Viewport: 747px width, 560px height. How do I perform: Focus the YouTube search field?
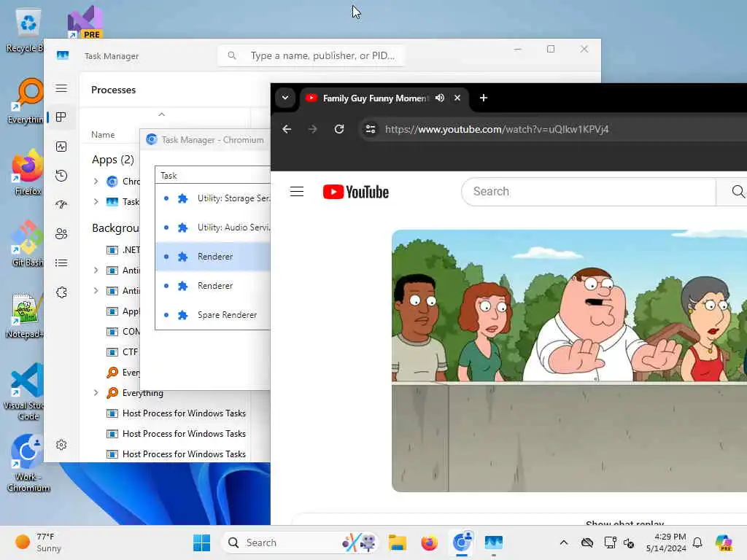tap(589, 192)
